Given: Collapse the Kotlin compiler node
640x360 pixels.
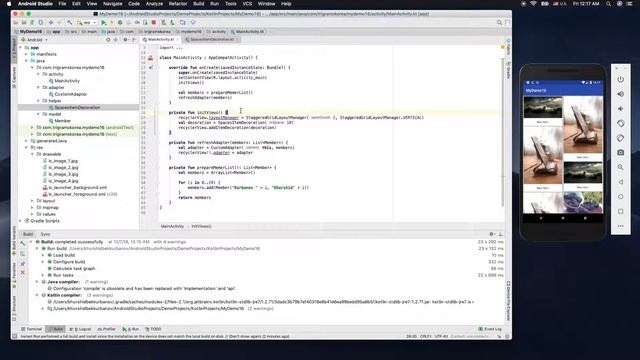Looking at the screenshot, I should (x=37, y=295).
